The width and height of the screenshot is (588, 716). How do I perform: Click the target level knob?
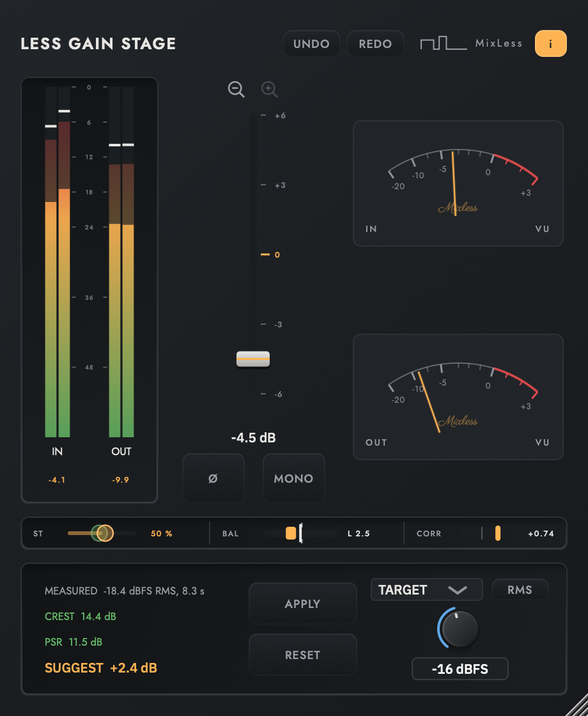460,629
